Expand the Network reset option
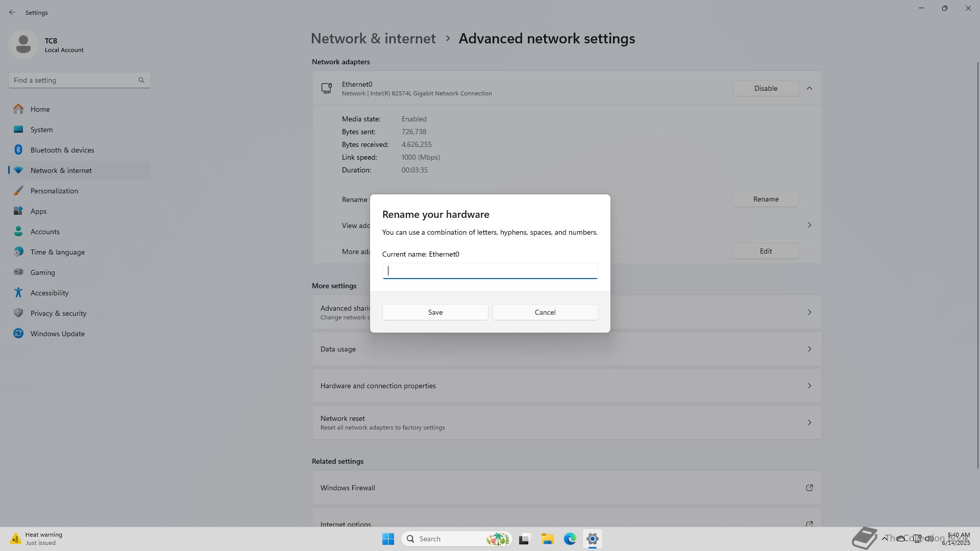 809,422
